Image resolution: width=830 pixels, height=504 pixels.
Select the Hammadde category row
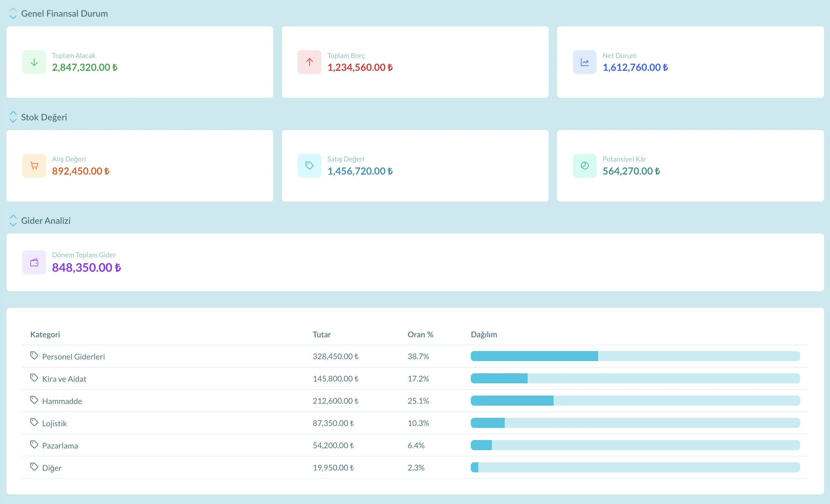click(415, 401)
